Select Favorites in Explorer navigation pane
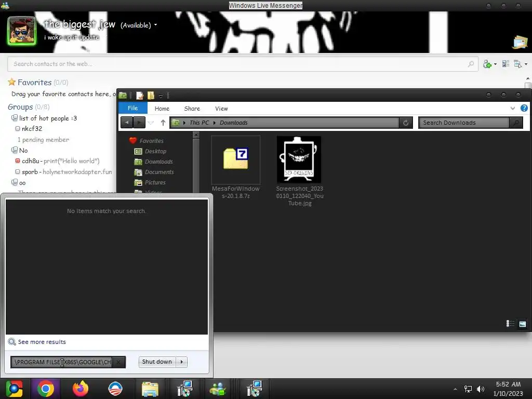Image resolution: width=532 pixels, height=399 pixels. click(x=146, y=141)
